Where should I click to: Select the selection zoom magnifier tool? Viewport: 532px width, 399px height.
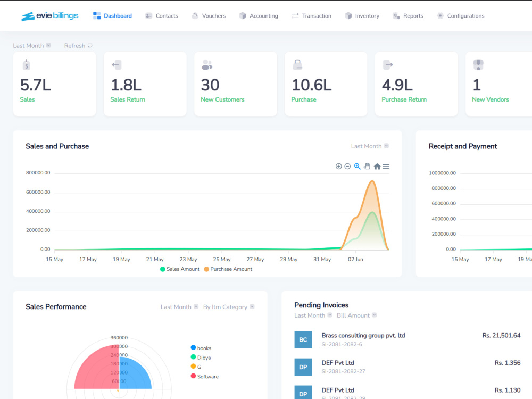358,166
